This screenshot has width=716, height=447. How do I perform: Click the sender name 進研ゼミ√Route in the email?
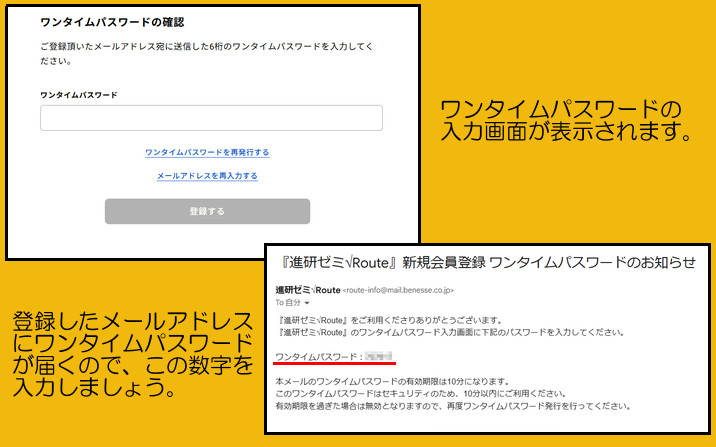pos(308,290)
